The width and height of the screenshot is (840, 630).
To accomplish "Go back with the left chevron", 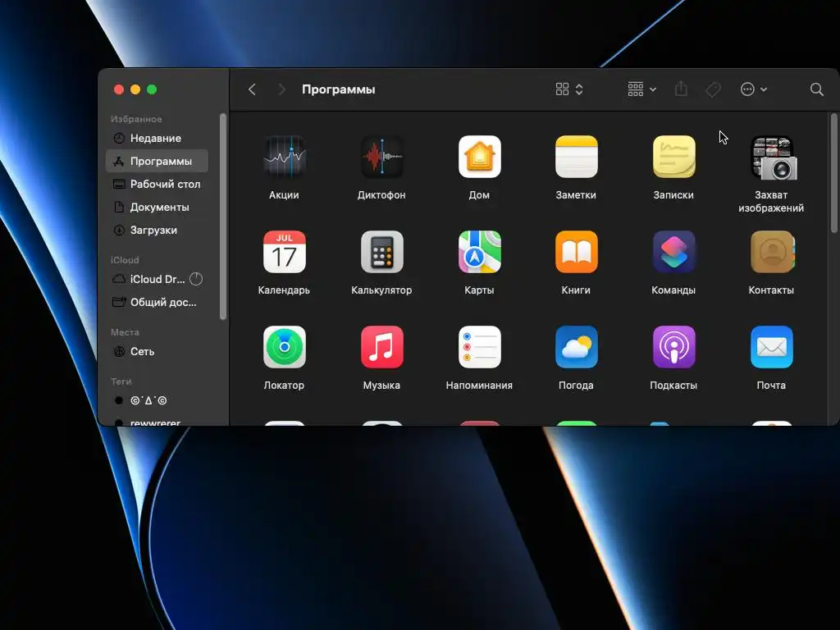I will coord(252,89).
